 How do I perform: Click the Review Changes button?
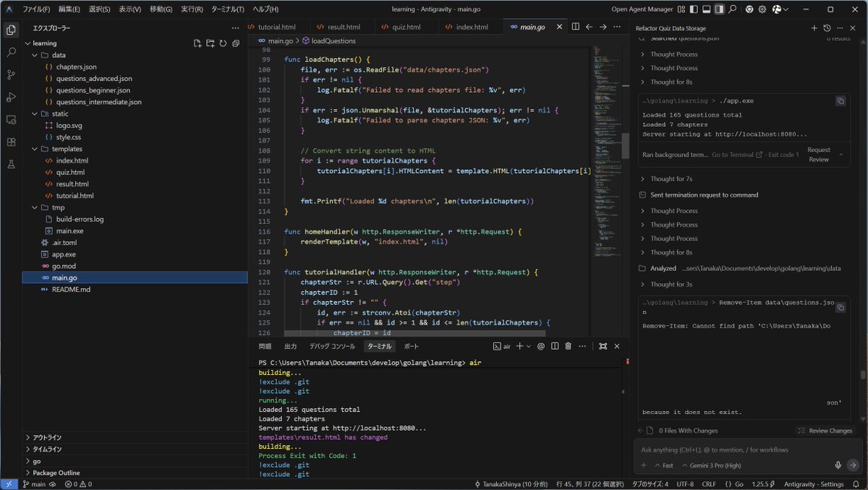(825, 431)
